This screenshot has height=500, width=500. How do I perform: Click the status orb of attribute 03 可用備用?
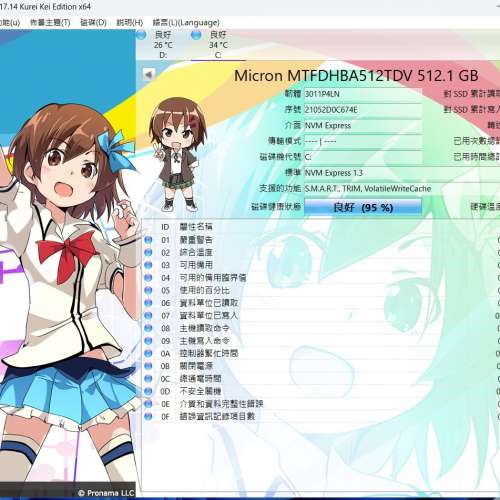click(x=148, y=265)
